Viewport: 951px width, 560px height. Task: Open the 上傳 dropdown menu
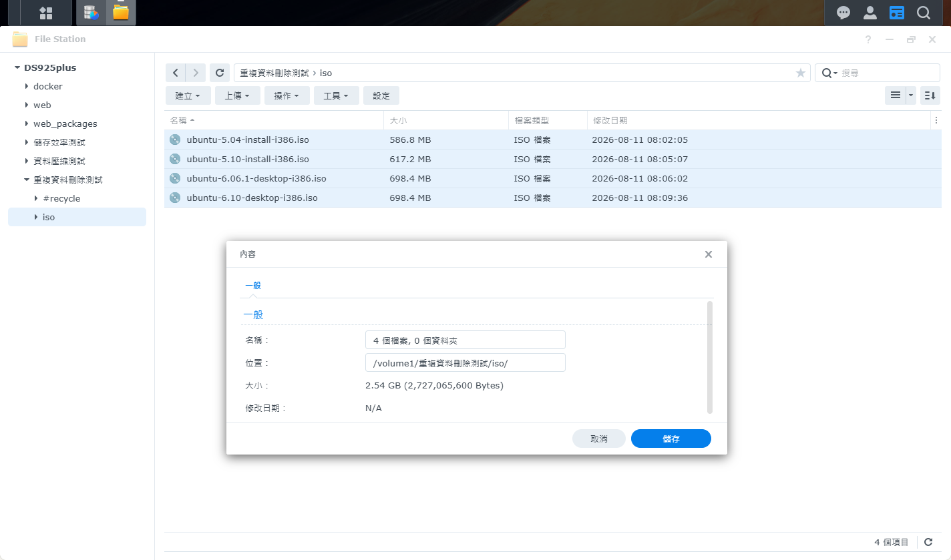point(237,95)
